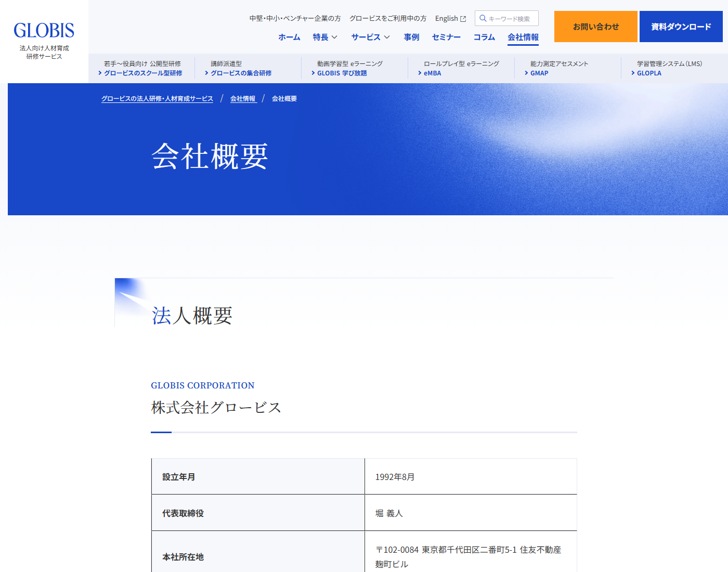Click chevron arrow before eMBA

[420, 73]
